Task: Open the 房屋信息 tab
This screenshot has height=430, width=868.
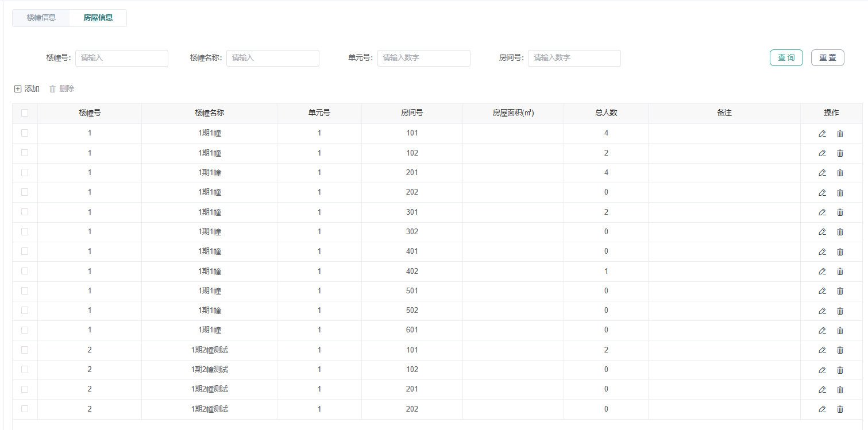Action: [x=98, y=18]
